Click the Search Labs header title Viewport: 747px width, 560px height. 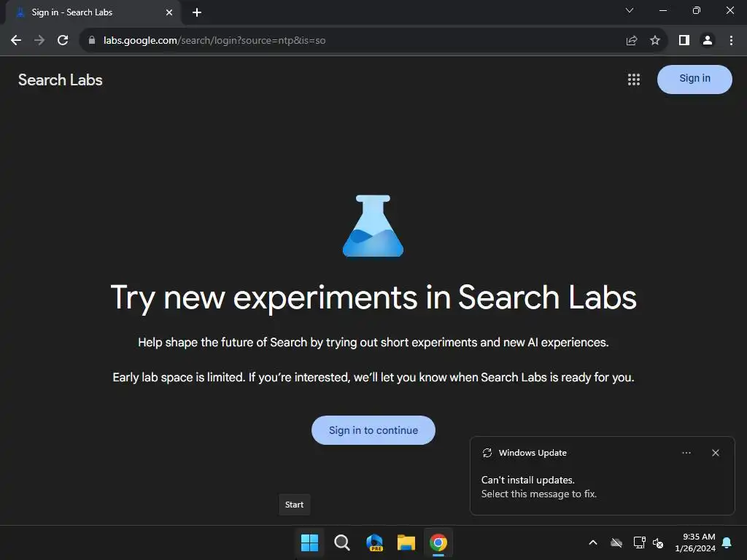coord(61,80)
